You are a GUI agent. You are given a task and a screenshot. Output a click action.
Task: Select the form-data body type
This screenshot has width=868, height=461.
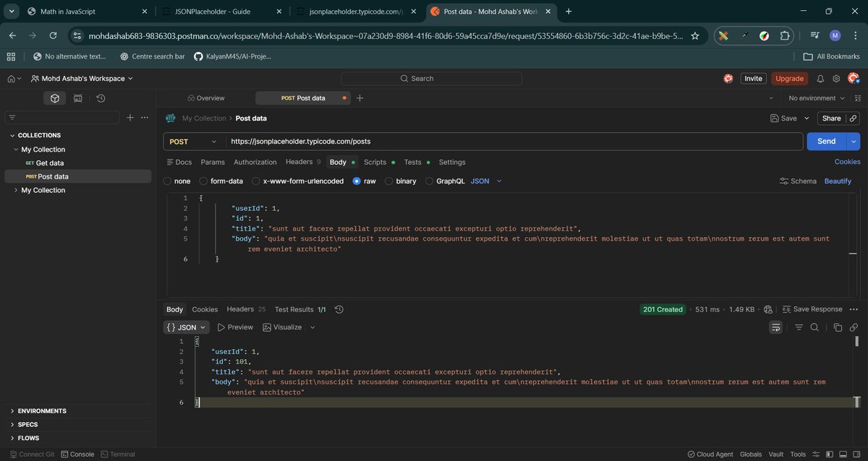[204, 181]
